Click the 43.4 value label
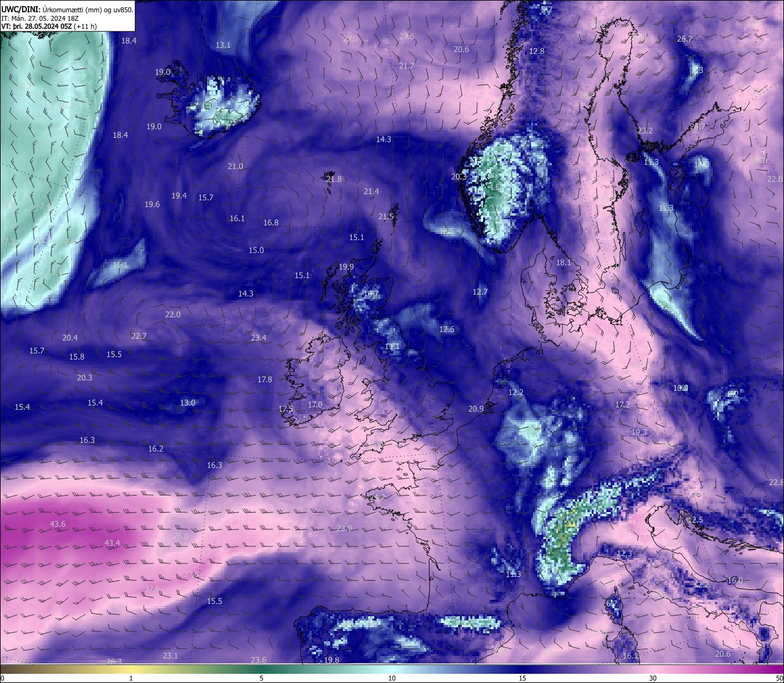Screen dimensions: 784x683 click(x=112, y=543)
